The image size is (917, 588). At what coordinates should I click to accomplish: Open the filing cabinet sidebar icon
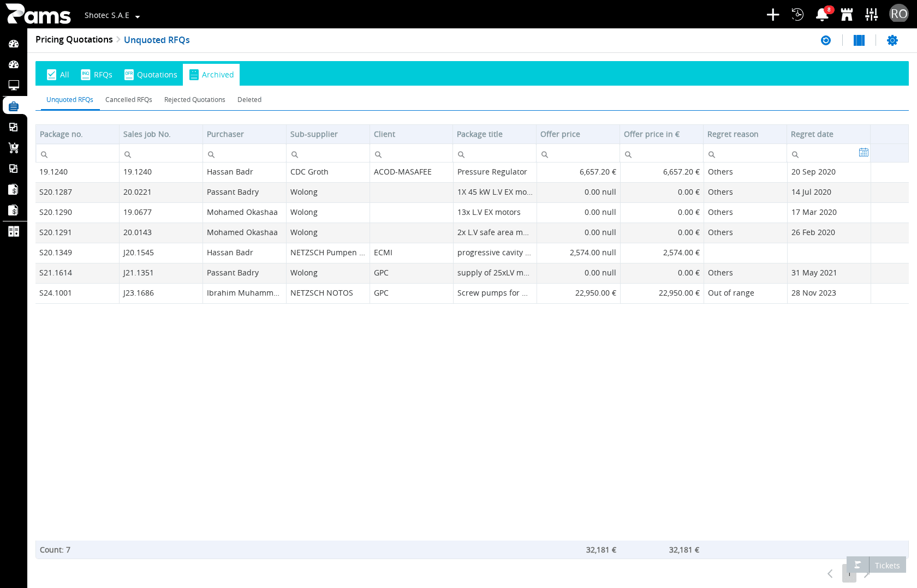pyautogui.click(x=14, y=231)
